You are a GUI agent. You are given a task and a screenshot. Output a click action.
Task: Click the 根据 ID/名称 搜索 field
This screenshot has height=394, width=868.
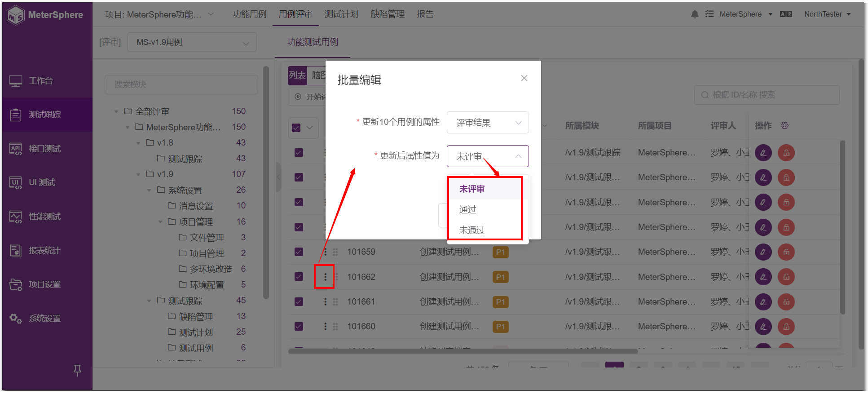767,95
